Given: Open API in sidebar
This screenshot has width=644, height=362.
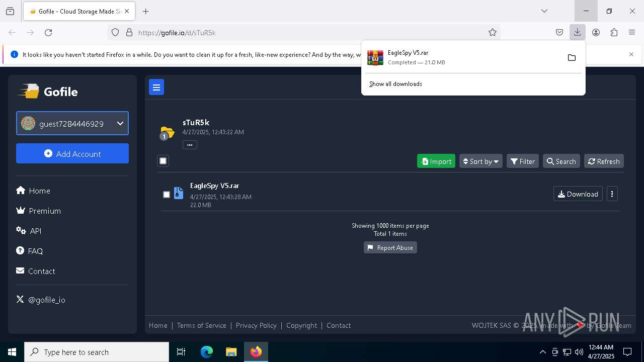Looking at the screenshot, I should coord(29,231).
